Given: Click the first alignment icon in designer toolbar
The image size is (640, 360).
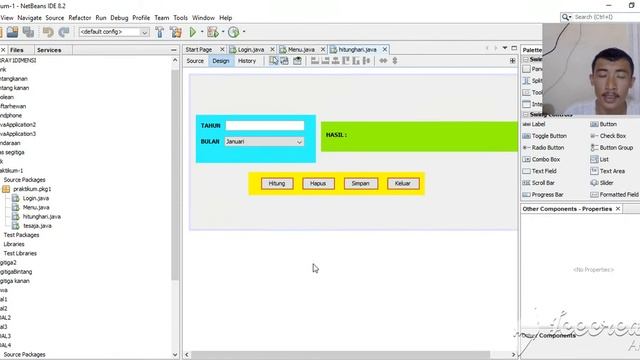Looking at the screenshot, I should coord(315,61).
